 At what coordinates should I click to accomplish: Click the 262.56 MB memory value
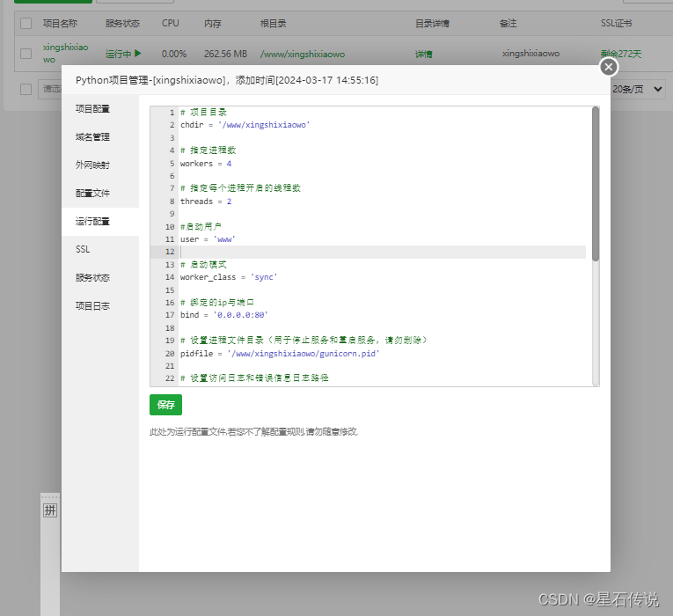click(x=226, y=54)
